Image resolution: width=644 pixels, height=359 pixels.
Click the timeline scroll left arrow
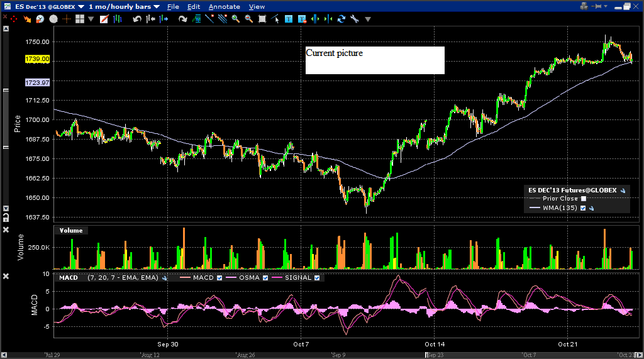click(x=4, y=355)
